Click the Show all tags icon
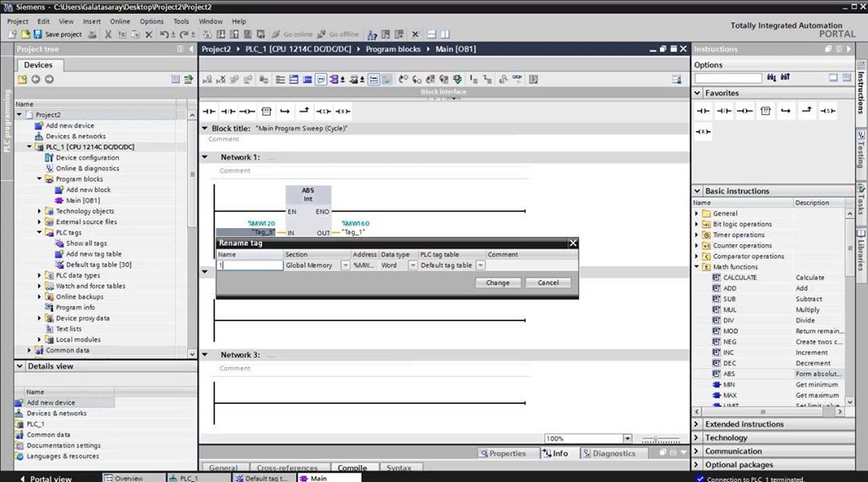The width and height of the screenshot is (868, 482). coord(59,243)
